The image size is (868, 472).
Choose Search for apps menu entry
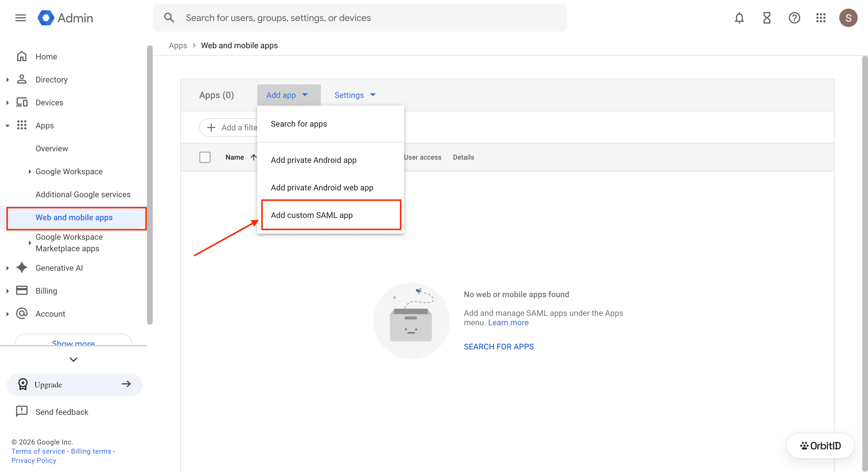pyautogui.click(x=331, y=124)
